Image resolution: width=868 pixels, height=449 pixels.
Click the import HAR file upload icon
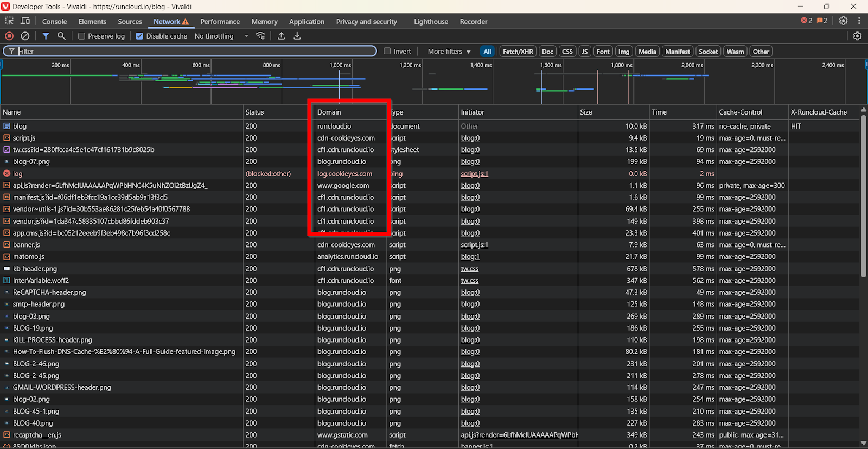point(281,36)
